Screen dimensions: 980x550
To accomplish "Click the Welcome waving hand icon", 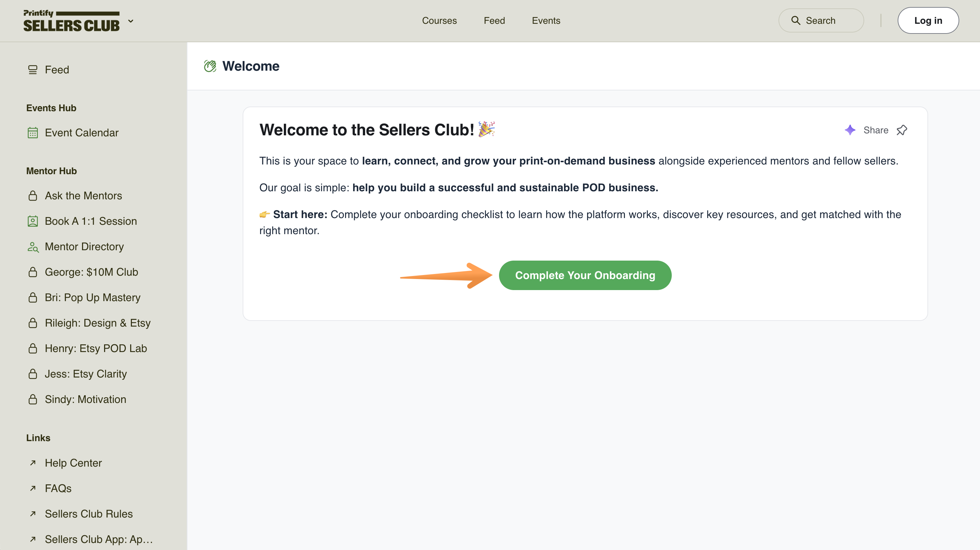I will (x=210, y=66).
